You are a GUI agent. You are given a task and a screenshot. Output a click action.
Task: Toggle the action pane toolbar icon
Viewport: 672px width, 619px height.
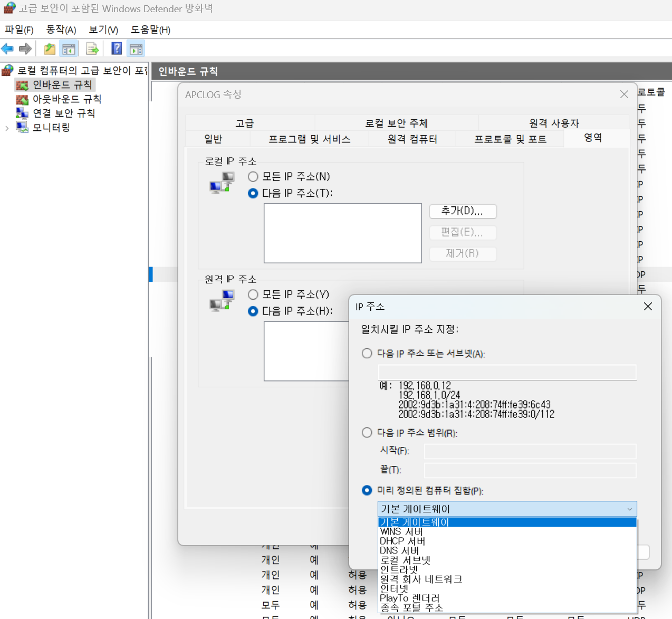pyautogui.click(x=136, y=49)
